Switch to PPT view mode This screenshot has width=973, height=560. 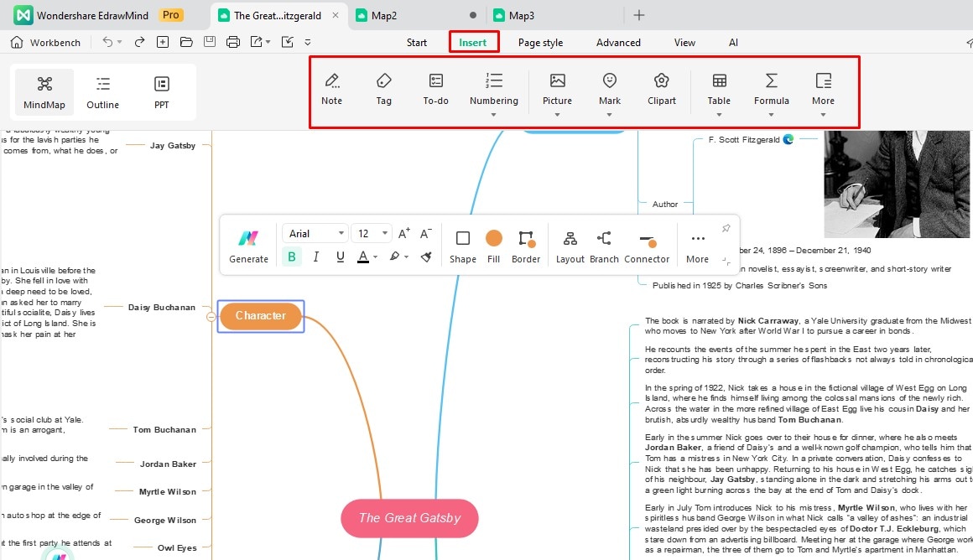pyautogui.click(x=161, y=91)
